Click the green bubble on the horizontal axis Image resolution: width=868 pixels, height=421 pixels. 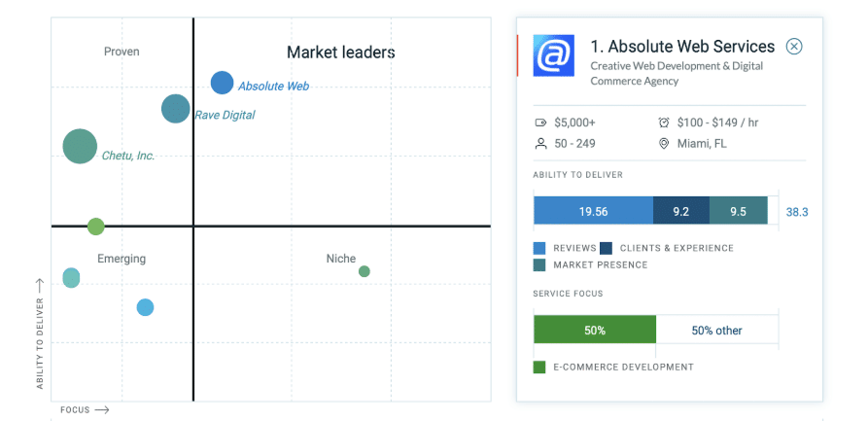pyautogui.click(x=96, y=226)
